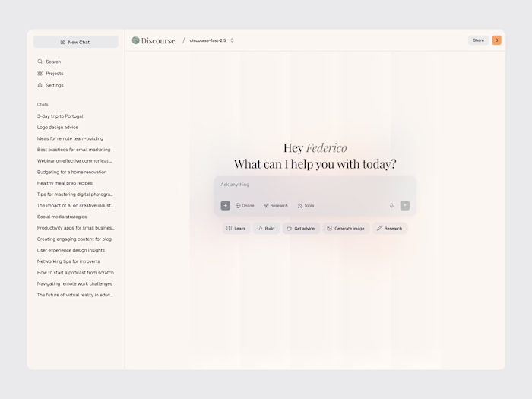Select the Learn suggestion chip
The image size is (532, 399).
236,228
